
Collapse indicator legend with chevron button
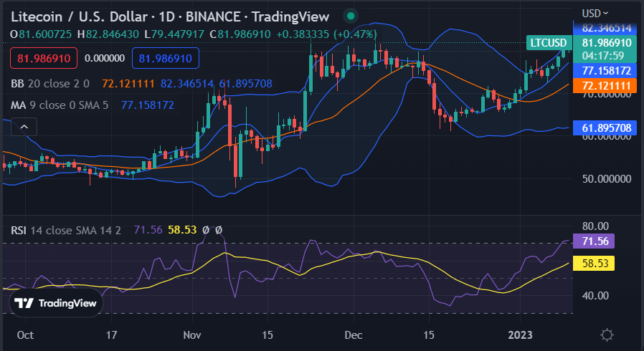(24, 127)
